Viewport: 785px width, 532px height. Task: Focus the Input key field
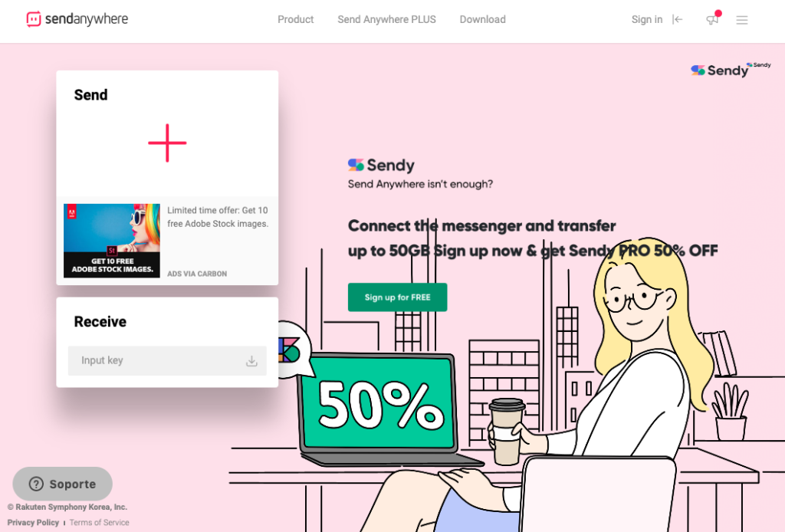click(x=167, y=361)
